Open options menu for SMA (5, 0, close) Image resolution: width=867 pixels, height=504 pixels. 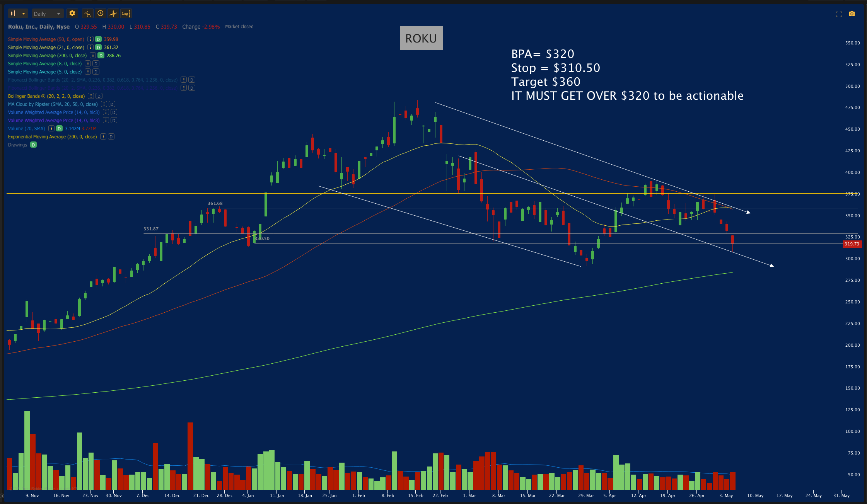click(x=88, y=72)
